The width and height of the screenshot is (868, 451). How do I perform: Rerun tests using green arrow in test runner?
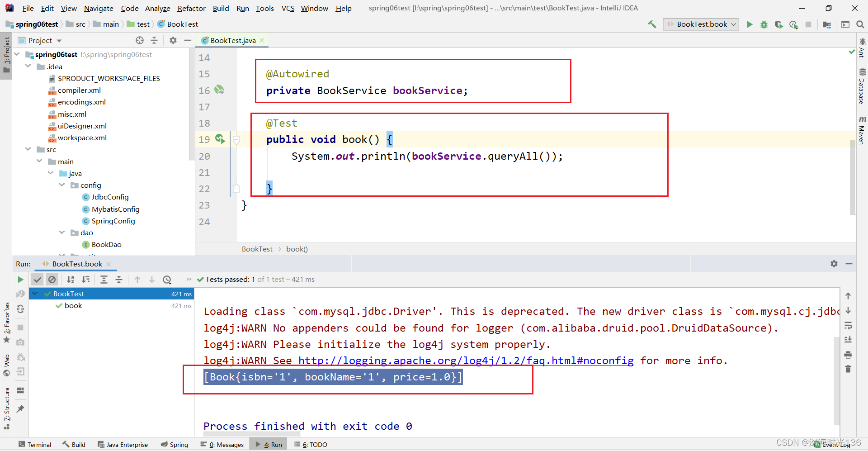click(20, 280)
